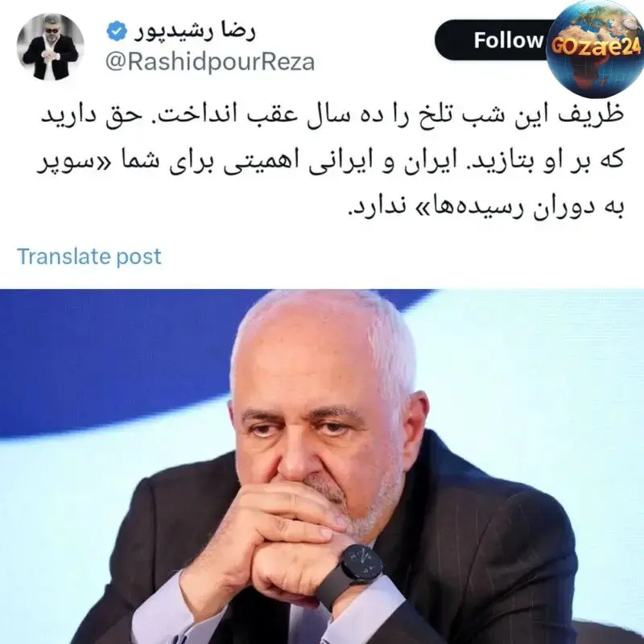This screenshot has width=644, height=644.
Task: Click the second line mentioning ایران و ایرانی
Action: [332, 161]
